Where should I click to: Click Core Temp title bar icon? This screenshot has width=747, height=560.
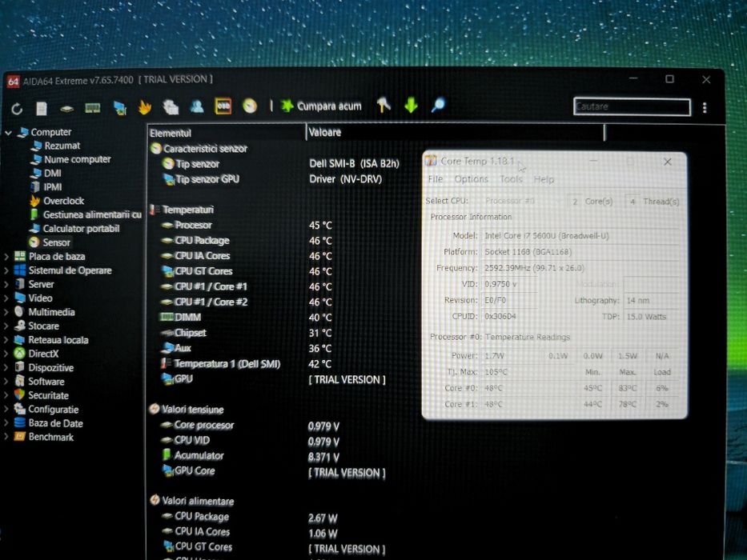431,161
